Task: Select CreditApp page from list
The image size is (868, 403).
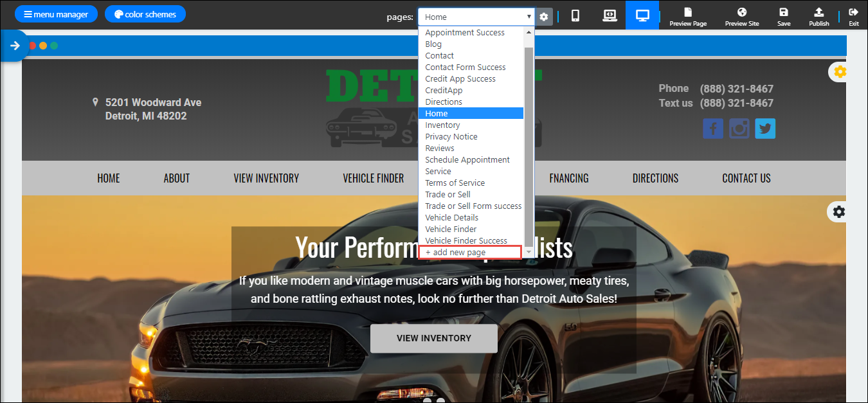Action: (x=471, y=91)
